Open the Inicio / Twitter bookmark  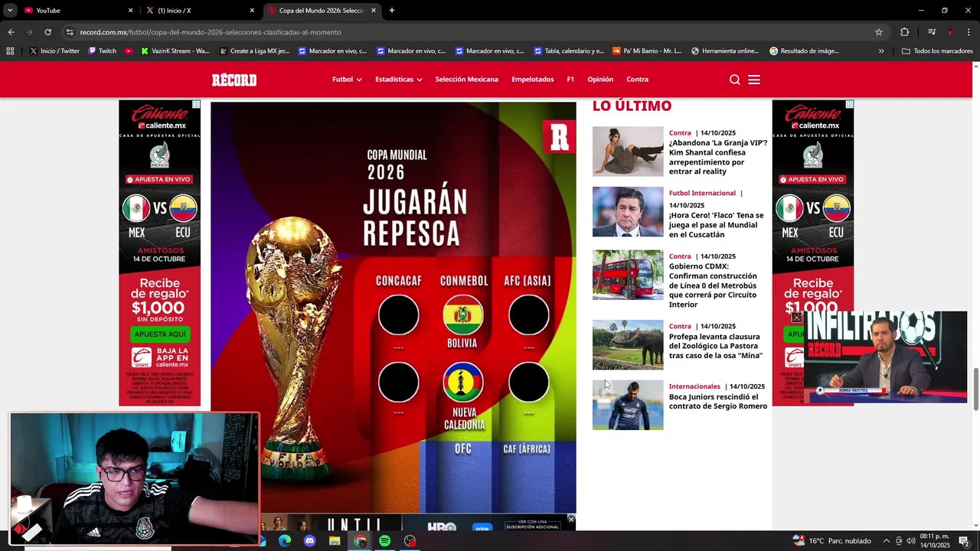(54, 51)
